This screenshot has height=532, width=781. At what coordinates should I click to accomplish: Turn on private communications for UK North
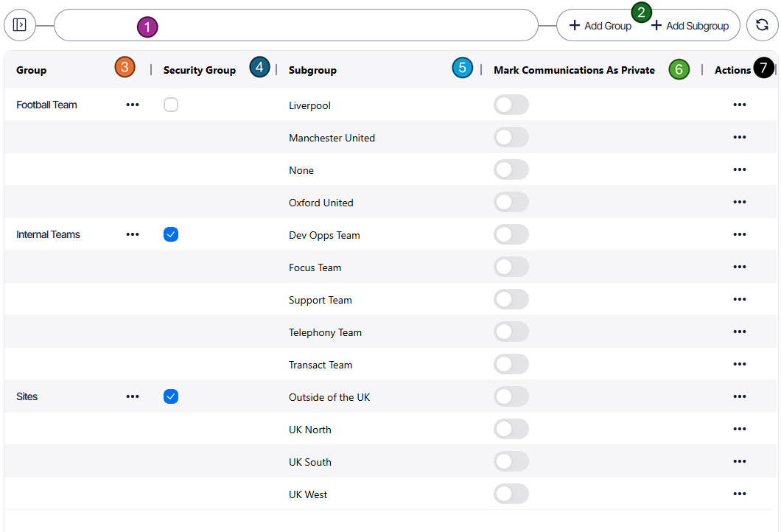[511, 430]
